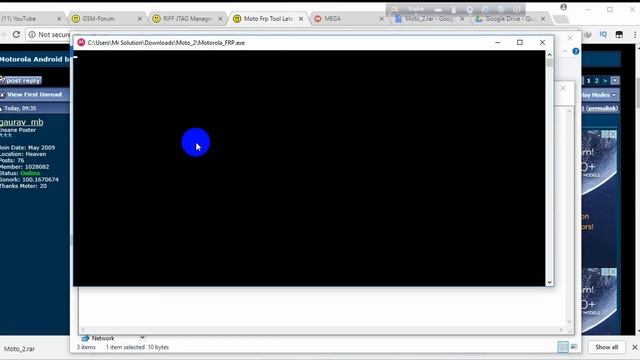Close the GSM-Forum tab
640x360 pixels.
140,19
